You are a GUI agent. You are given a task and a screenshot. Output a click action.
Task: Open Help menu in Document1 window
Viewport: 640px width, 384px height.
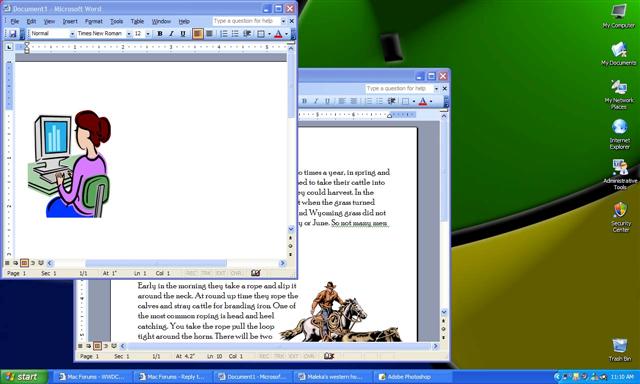184,21
